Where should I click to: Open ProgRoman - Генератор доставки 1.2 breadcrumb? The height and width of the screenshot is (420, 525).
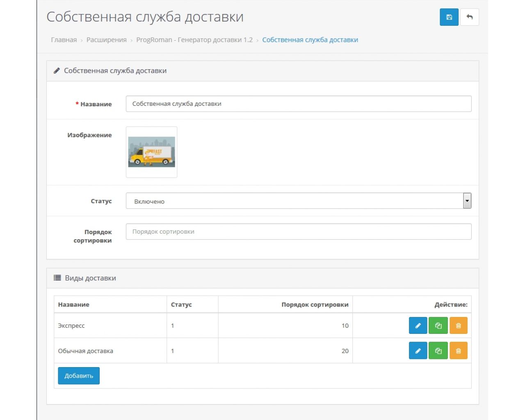(194, 40)
